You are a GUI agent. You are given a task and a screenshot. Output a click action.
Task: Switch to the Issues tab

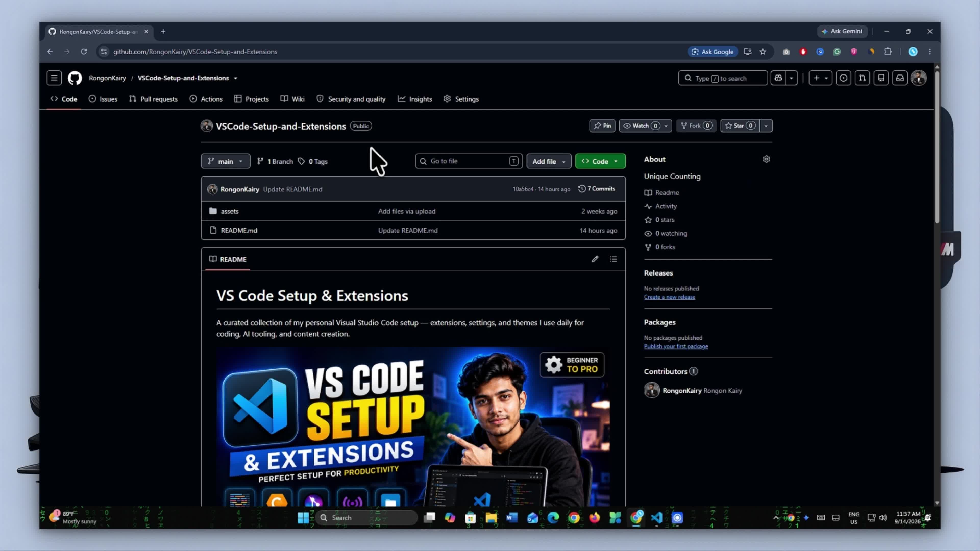pyautogui.click(x=103, y=99)
